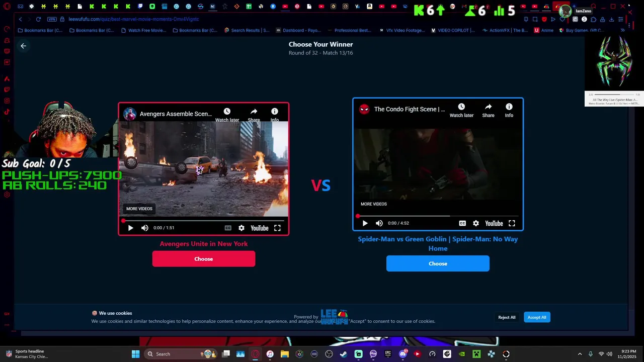Toggle captions on Condo Fight video
This screenshot has height=362, width=644.
(462, 223)
